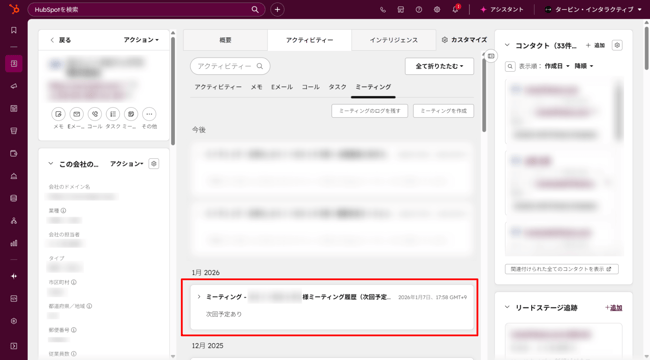650x360 pixels.
Task: Click +追加 in リードステージ追跡 card
Action: click(614, 307)
